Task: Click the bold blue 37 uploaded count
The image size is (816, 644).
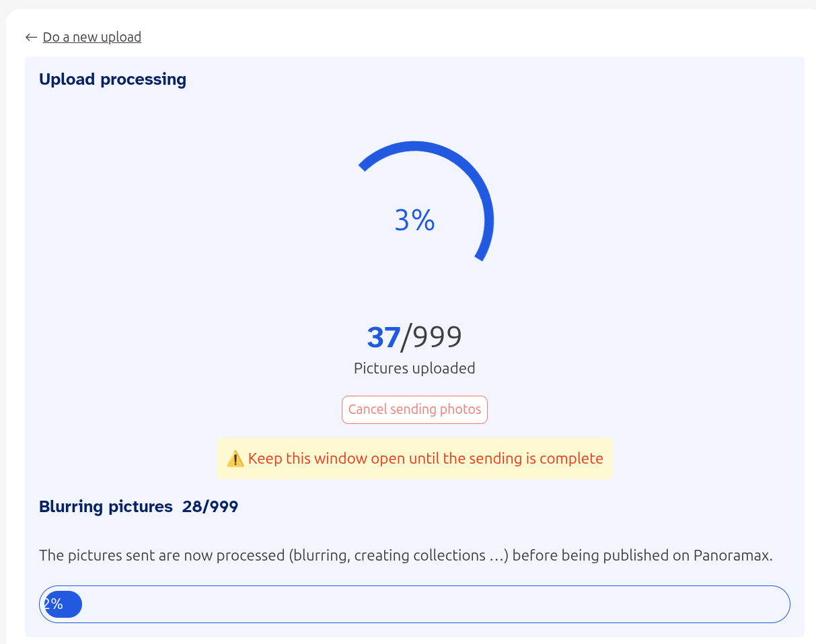Action: (383, 337)
